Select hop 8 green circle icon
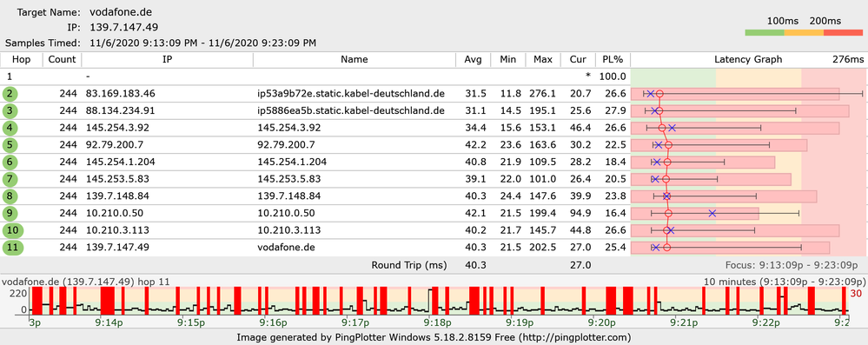This screenshot has width=868, height=345. coord(10,196)
